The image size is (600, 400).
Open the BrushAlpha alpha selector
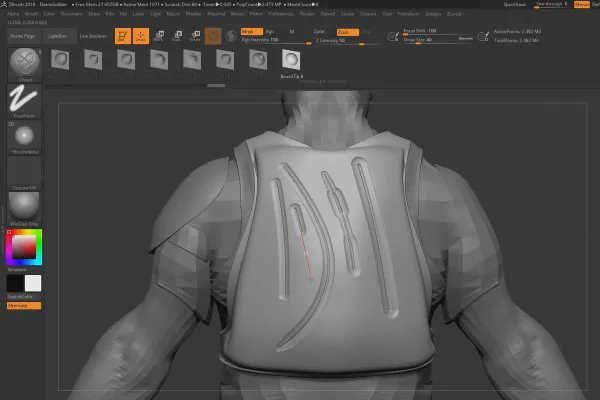[24, 138]
